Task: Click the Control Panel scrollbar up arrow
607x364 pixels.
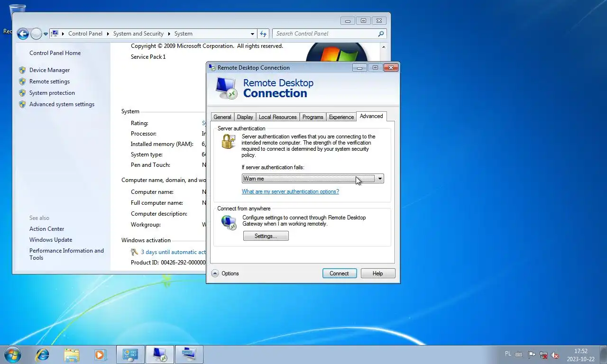Action: (385, 47)
